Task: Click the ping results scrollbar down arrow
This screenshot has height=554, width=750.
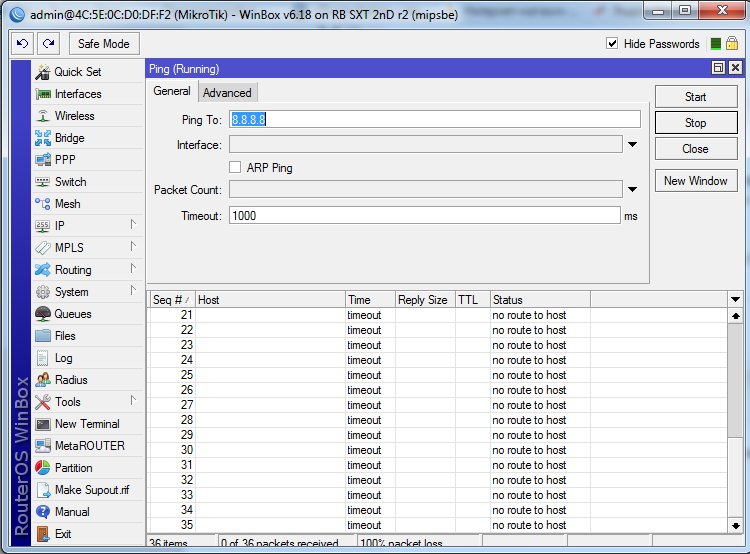Action: [735, 525]
